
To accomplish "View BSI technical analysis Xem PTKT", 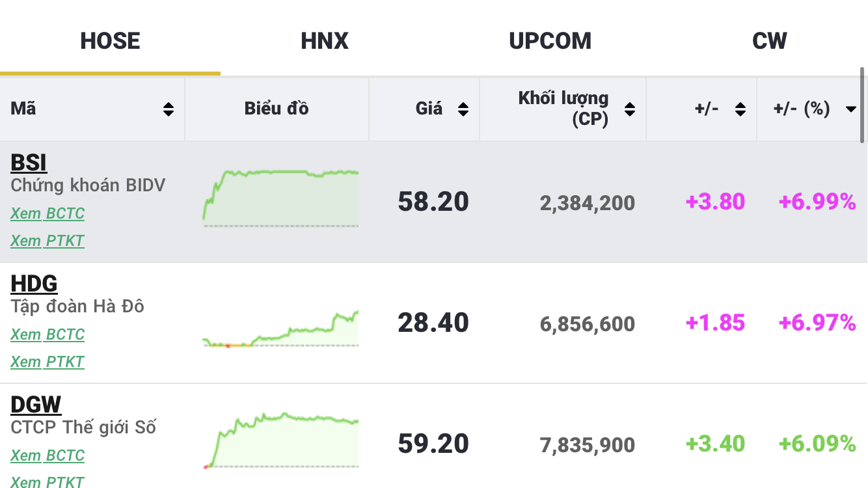I will click(47, 241).
